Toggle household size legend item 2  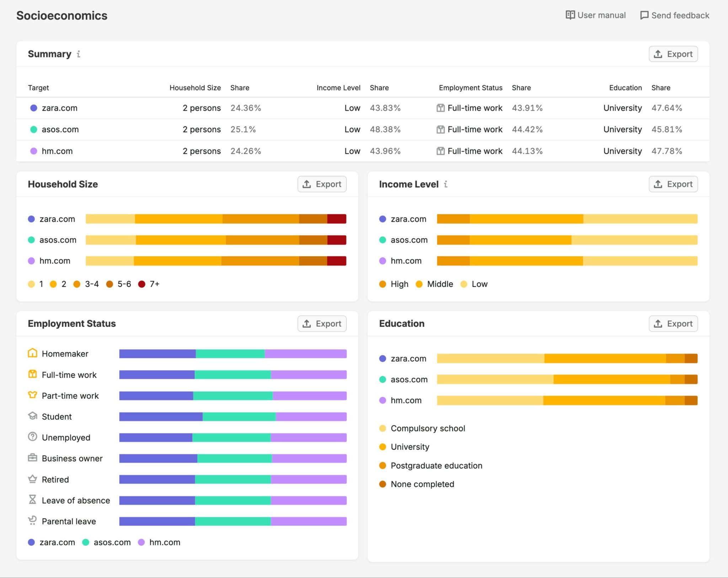coord(58,284)
